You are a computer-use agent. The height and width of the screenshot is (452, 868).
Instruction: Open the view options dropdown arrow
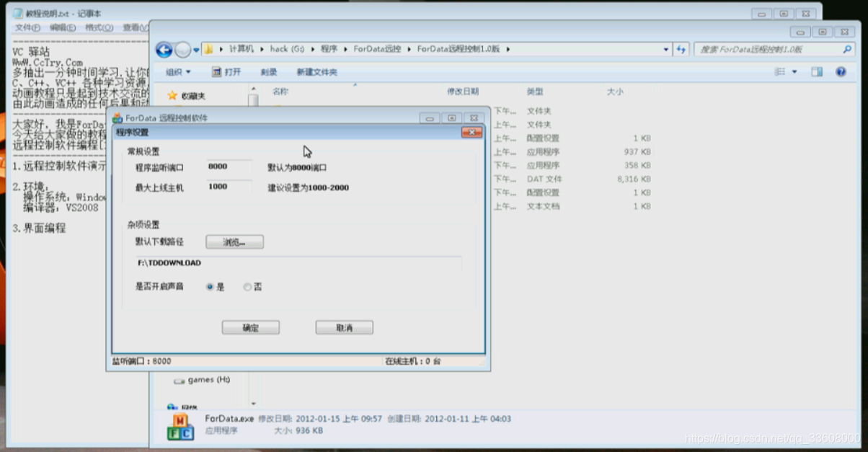[794, 72]
